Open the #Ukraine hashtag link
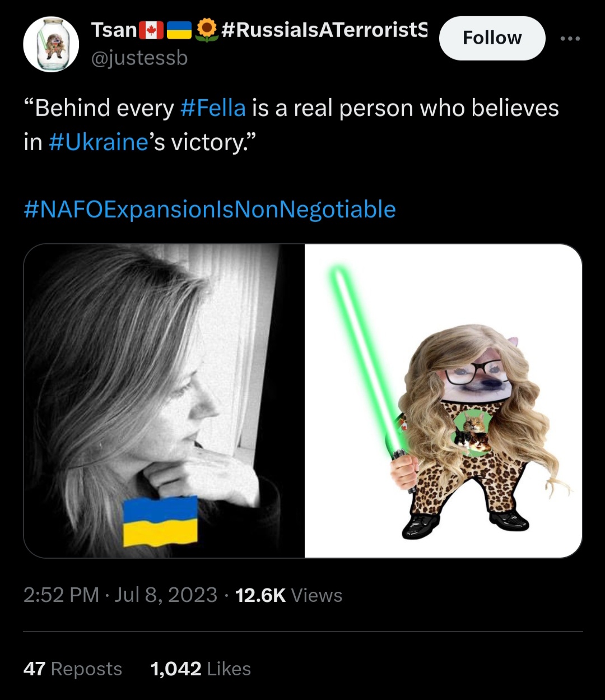The image size is (605, 700). point(98,142)
